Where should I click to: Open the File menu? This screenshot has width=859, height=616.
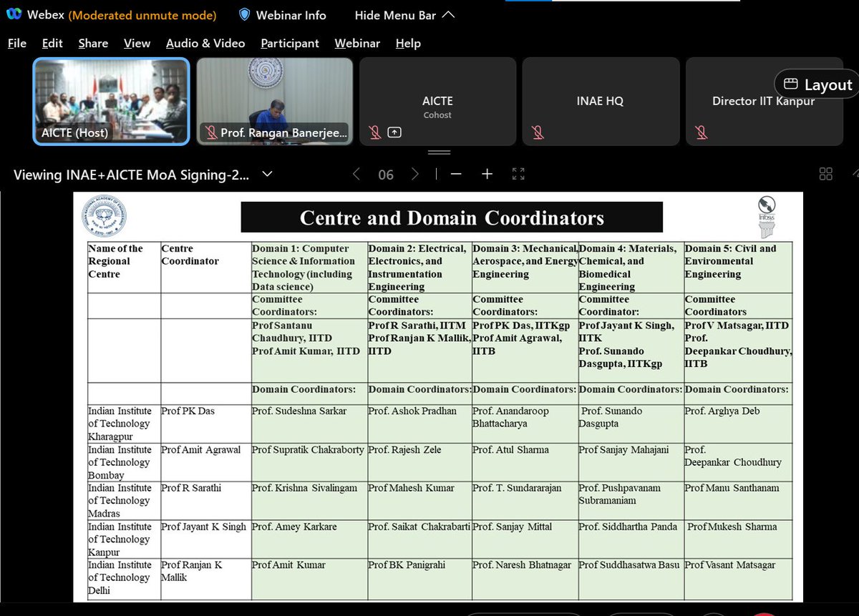point(17,44)
